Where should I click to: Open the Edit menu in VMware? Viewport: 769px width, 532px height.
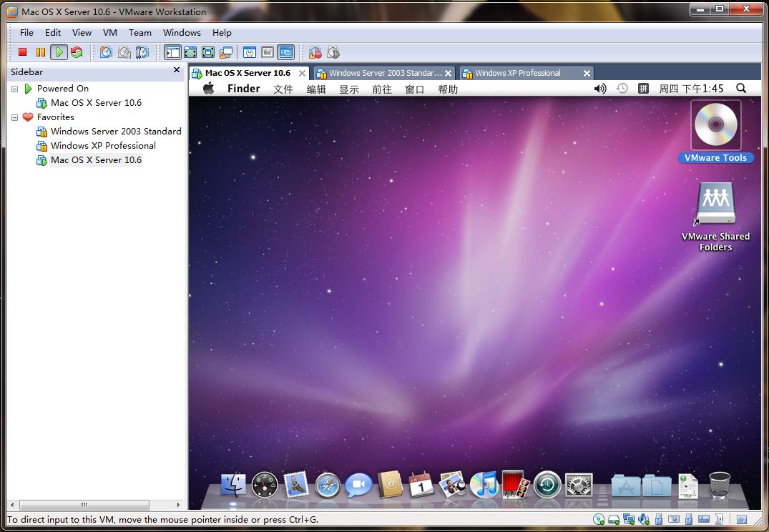click(53, 33)
